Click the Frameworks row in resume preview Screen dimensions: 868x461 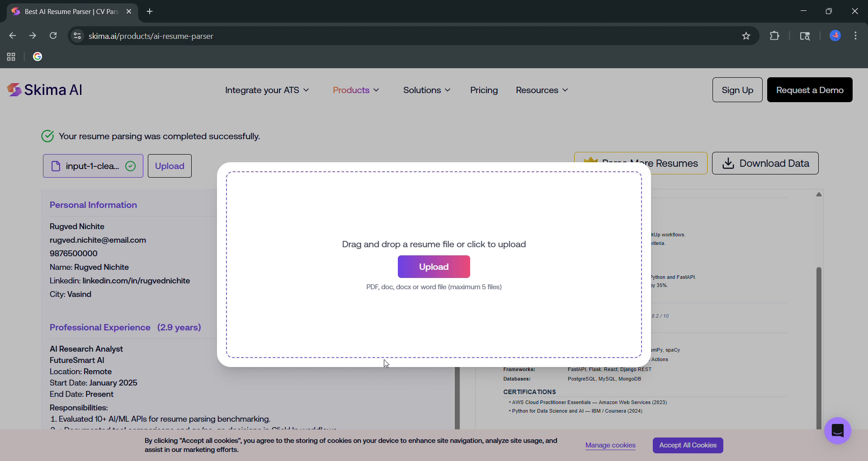point(577,369)
